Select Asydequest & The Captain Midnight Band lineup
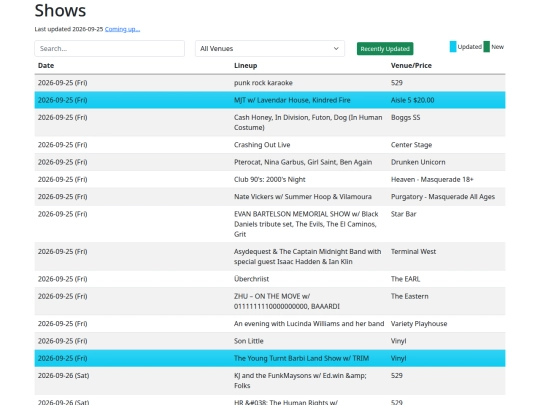 pos(308,257)
